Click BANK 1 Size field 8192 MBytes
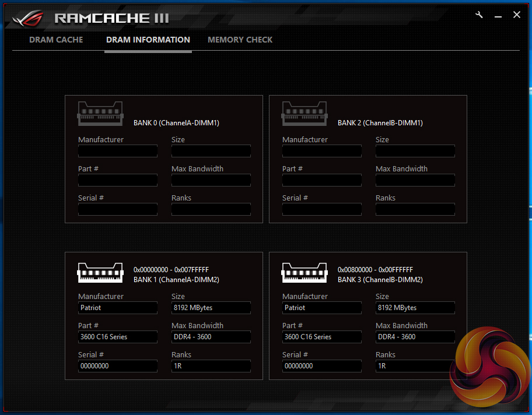Screen dimensions: 532x415 (211, 308)
